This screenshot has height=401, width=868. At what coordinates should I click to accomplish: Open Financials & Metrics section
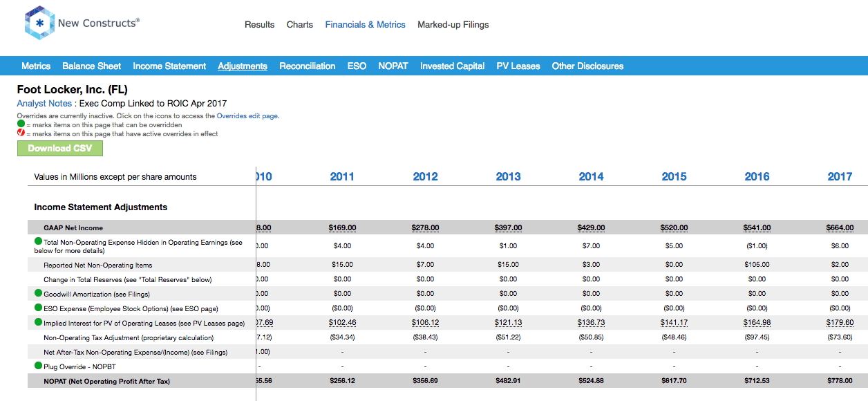tap(366, 25)
